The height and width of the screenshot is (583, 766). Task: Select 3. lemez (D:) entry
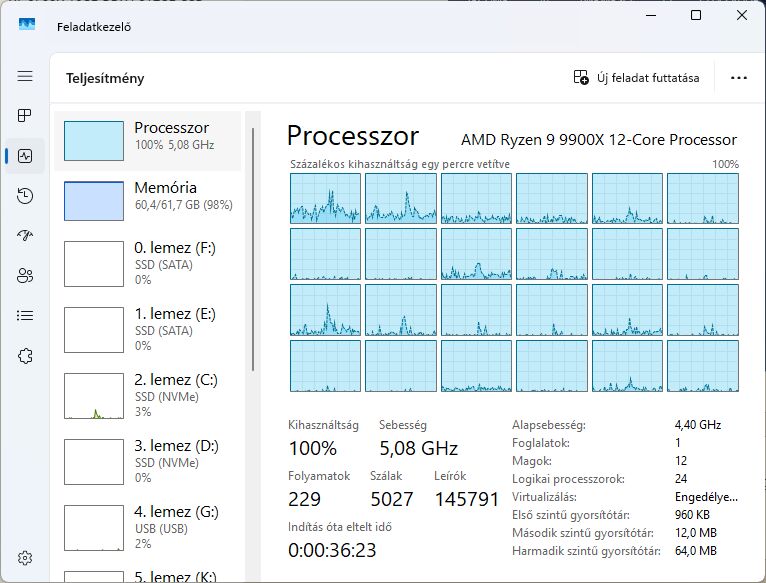(x=148, y=462)
